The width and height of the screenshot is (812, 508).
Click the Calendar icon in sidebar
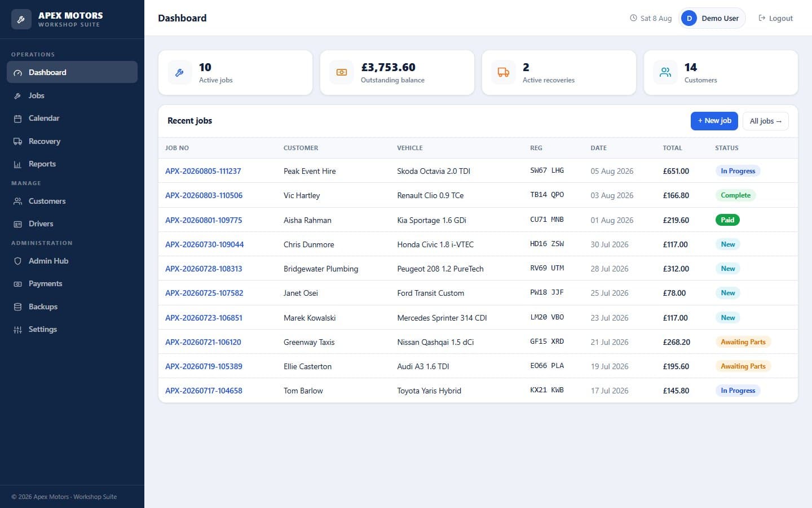17,119
